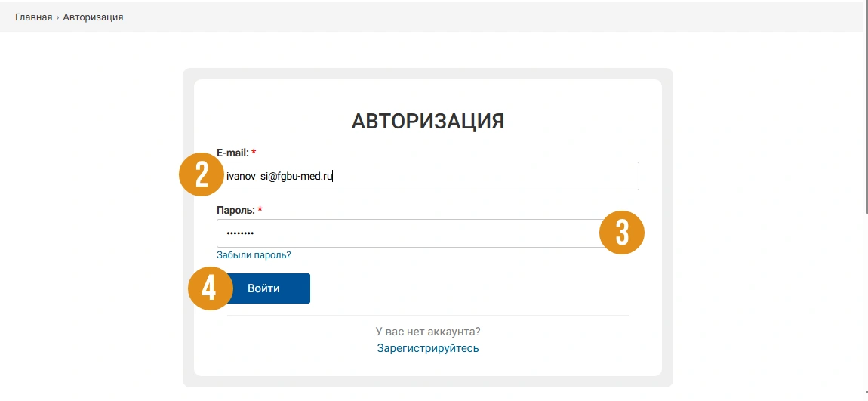Viewport: 868px width, 401px height.
Task: Click the Пароль: field label
Action: coord(235,211)
